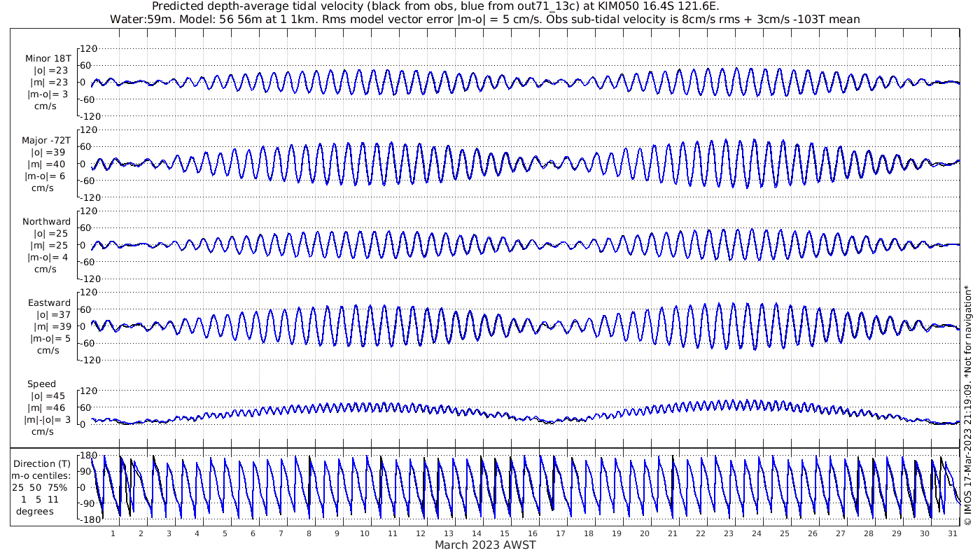
Task: Select the 'Major -72T' panel label
Action: 45,140
